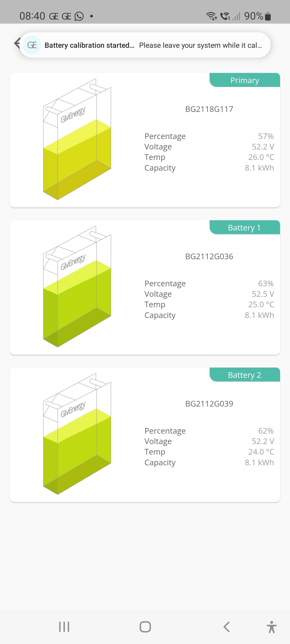Tap serial number BG2118G117
The image size is (290, 644).
tap(209, 109)
